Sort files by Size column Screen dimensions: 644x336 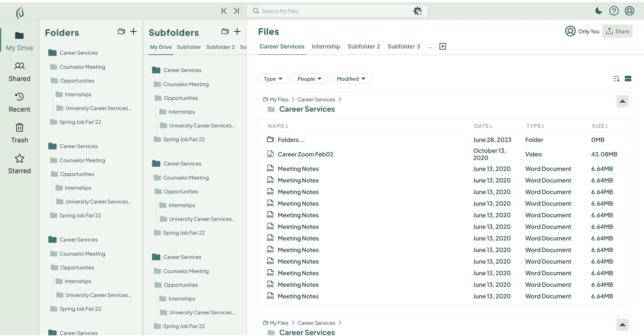[600, 126]
